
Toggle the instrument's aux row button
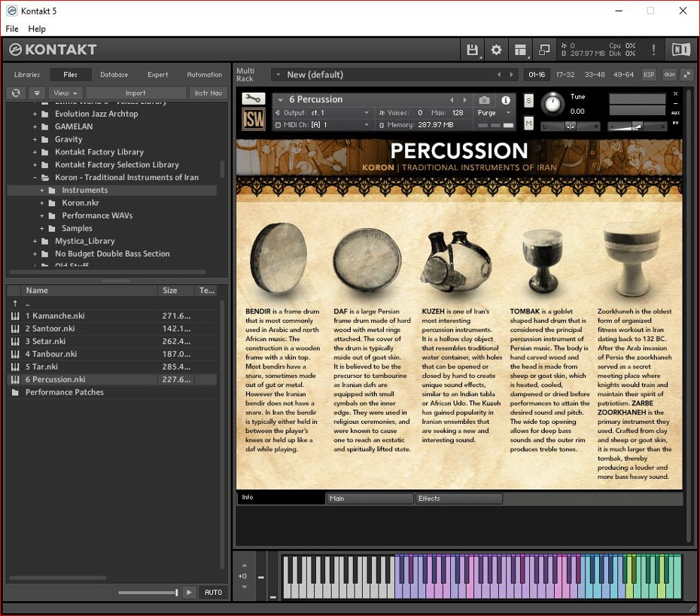point(675,113)
